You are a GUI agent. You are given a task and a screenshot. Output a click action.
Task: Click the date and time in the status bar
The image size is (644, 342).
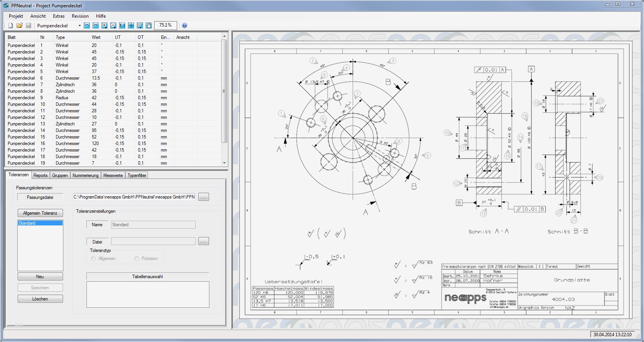(612, 335)
